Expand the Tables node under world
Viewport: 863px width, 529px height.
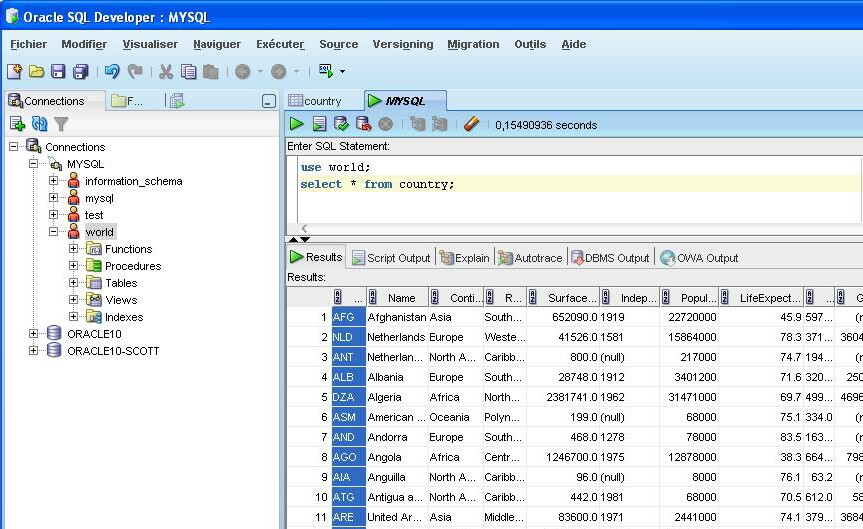coord(74,283)
